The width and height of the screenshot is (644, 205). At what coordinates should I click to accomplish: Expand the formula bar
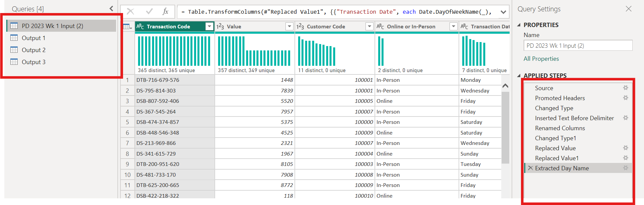pos(503,12)
